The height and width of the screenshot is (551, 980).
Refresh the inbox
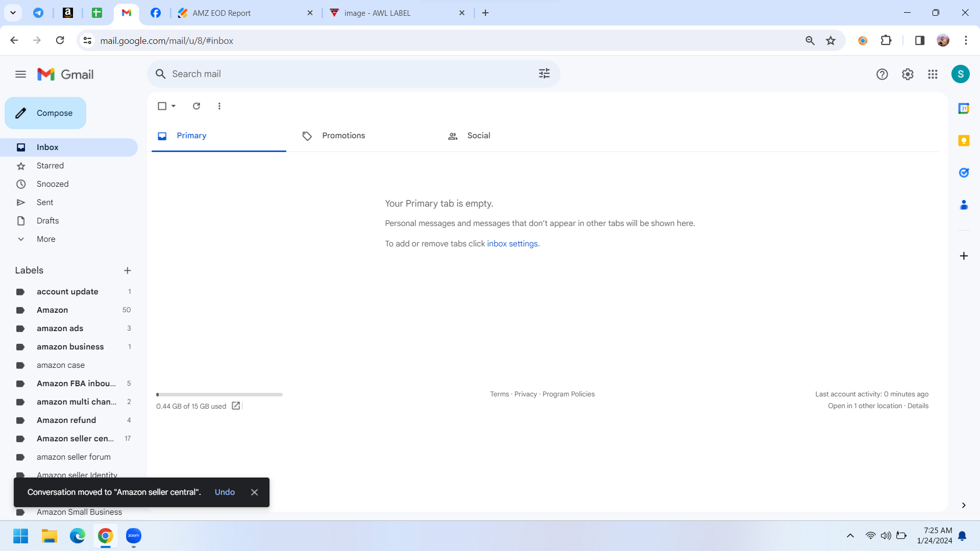197,106
